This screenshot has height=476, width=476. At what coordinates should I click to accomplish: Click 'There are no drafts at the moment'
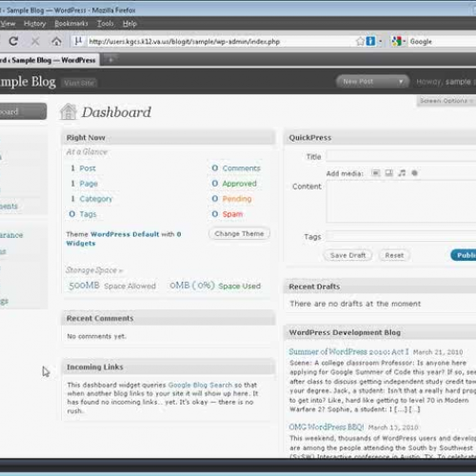[x=355, y=304]
